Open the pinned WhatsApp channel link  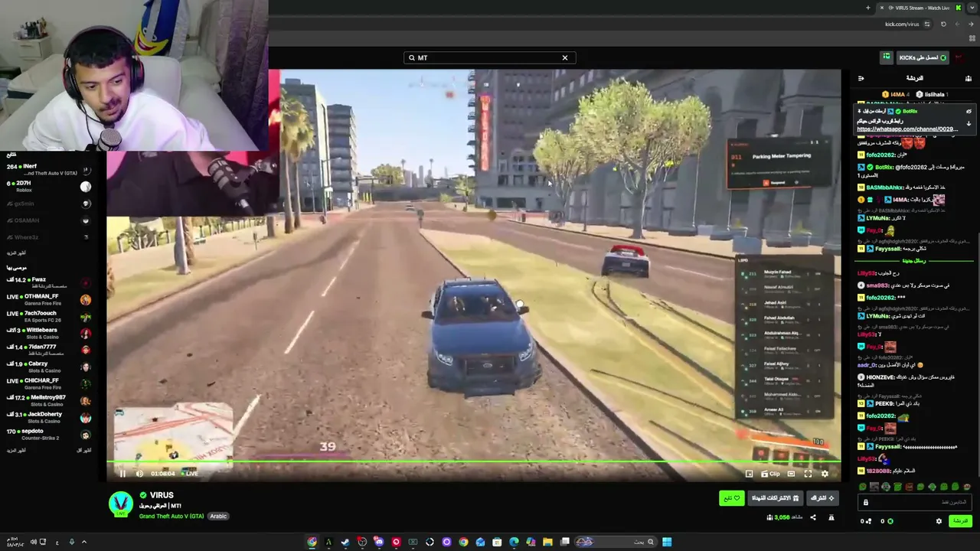coord(907,129)
